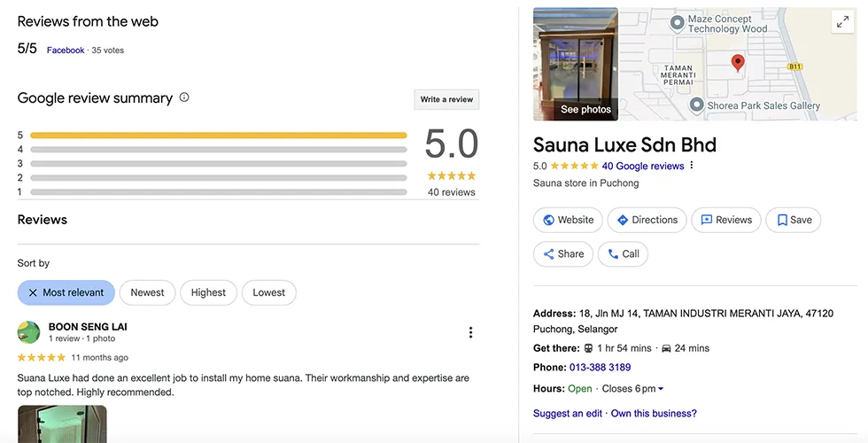
Task: Click the 11 months ago timestamp
Action: click(x=99, y=358)
